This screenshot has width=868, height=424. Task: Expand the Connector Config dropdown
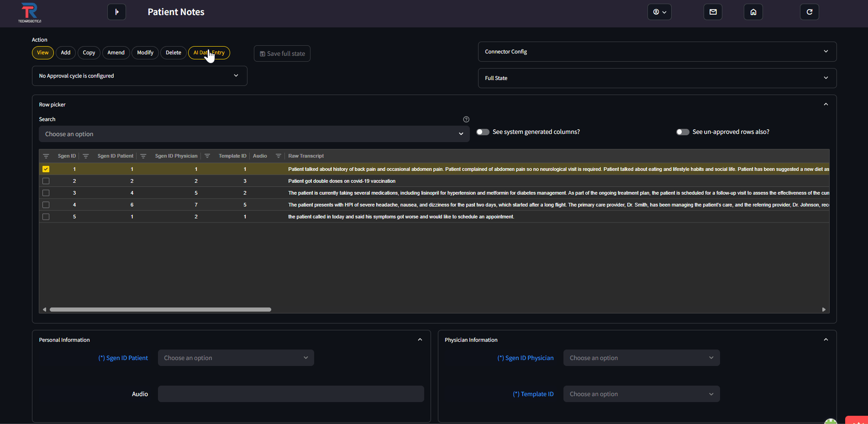click(x=657, y=52)
